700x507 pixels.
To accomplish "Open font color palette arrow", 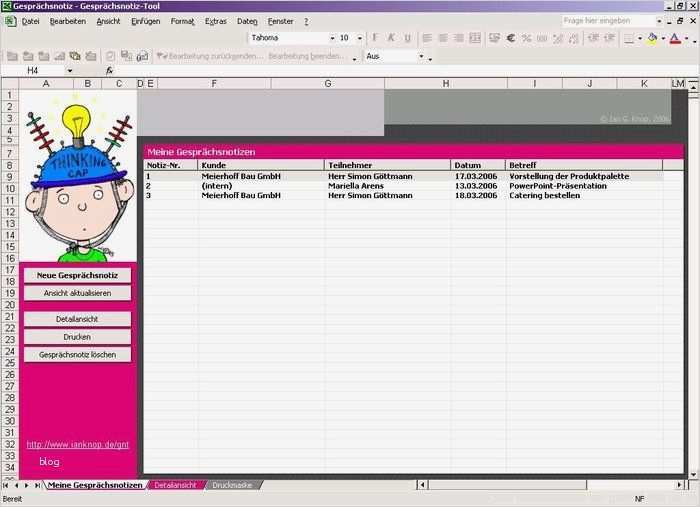I will point(686,38).
